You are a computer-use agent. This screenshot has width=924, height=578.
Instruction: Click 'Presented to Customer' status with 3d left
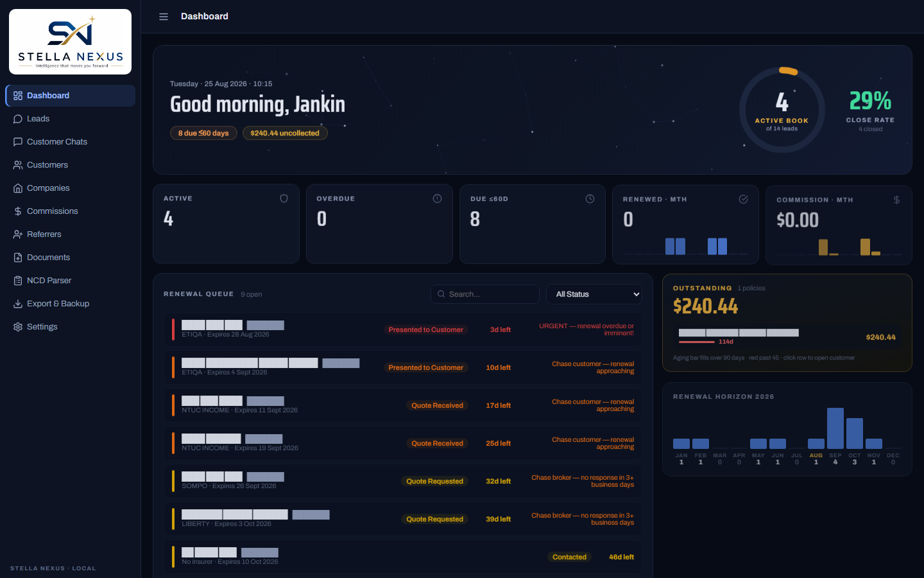[425, 329]
